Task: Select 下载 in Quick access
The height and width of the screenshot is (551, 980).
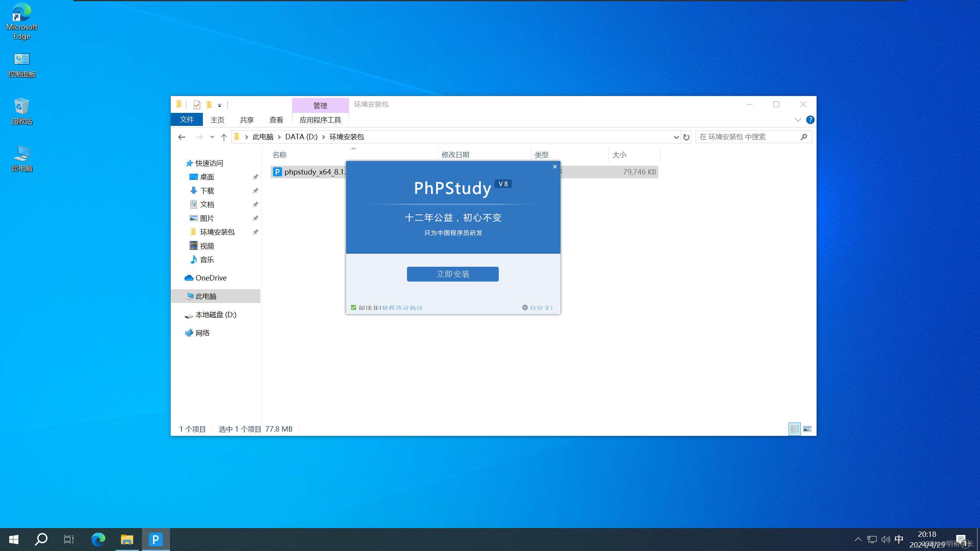Action: click(x=207, y=191)
